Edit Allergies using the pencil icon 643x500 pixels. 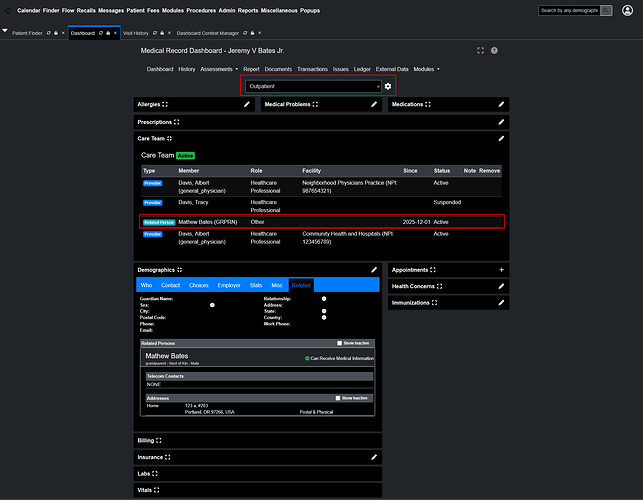[247, 104]
